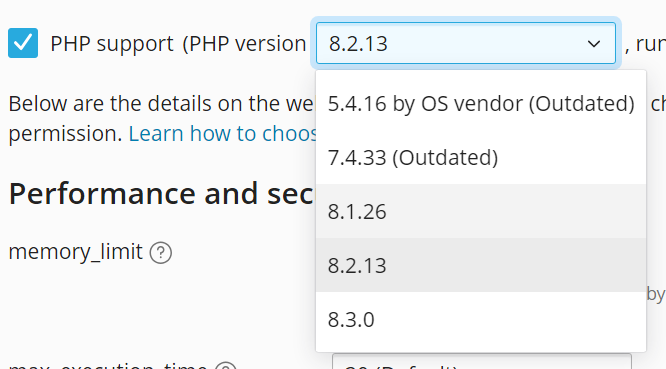Click the (PHP version text before dropdown
The height and width of the screenshot is (369, 666).
click(244, 44)
